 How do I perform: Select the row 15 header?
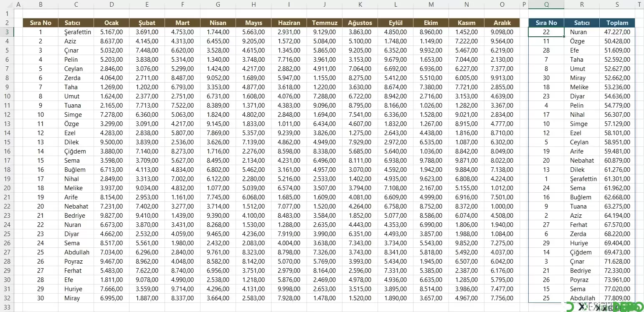click(x=7, y=142)
